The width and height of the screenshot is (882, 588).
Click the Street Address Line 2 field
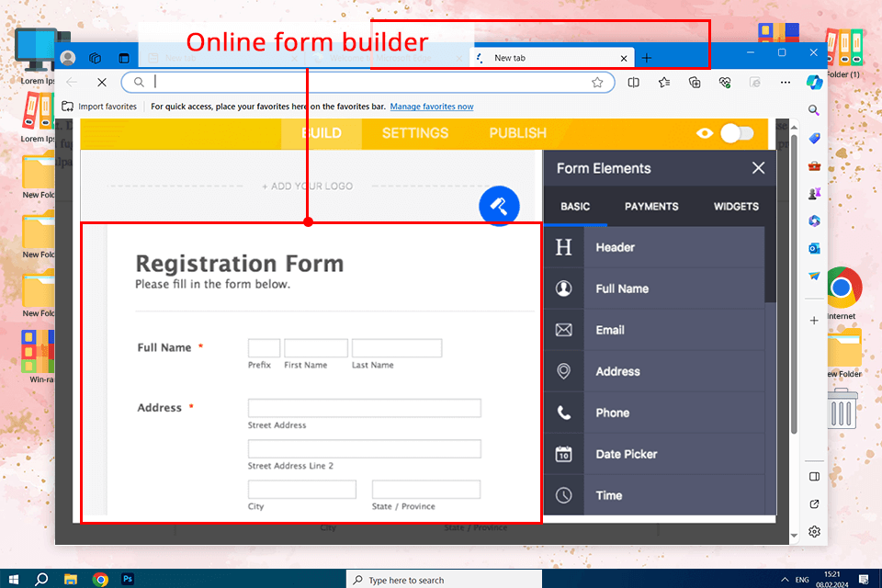[364, 448]
